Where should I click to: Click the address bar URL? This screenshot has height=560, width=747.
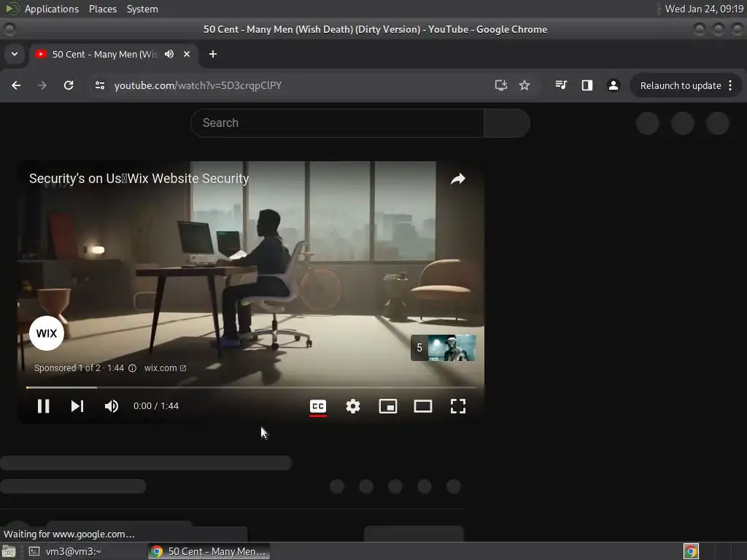click(198, 85)
